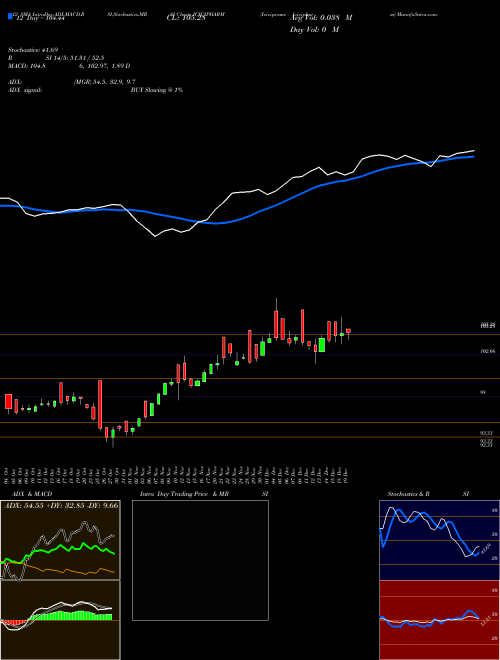Click the "CL: 105.28" closing price text
The image size is (500, 660).
point(185,18)
